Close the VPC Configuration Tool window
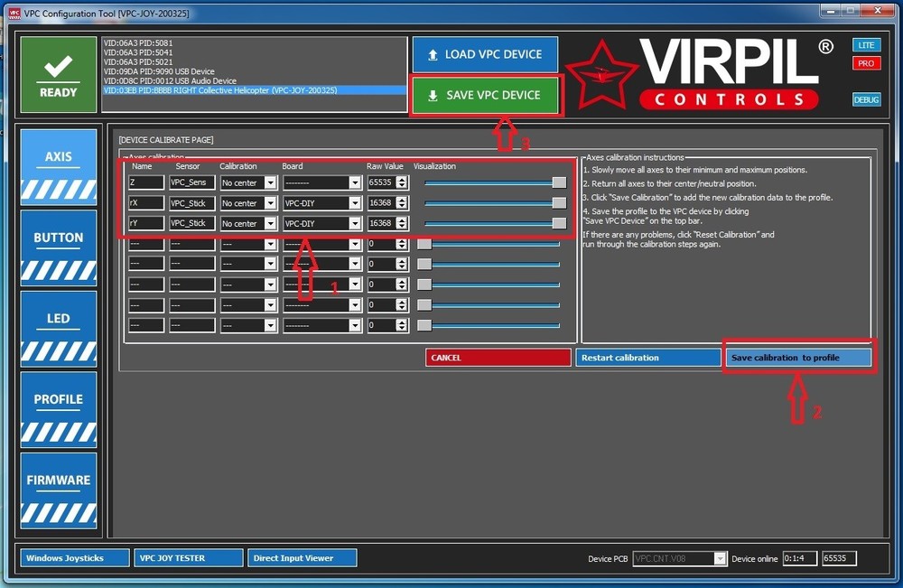Image resolution: width=903 pixels, height=588 pixels. (878, 11)
